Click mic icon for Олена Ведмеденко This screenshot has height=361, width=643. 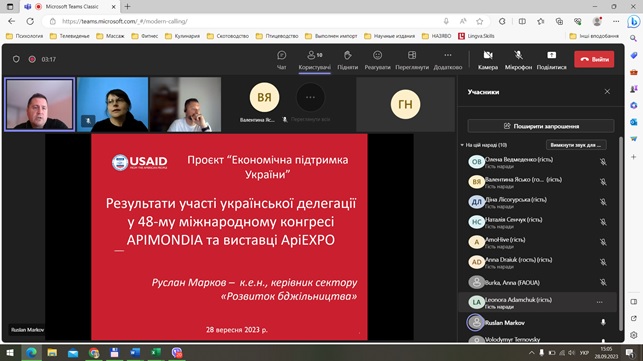click(603, 162)
